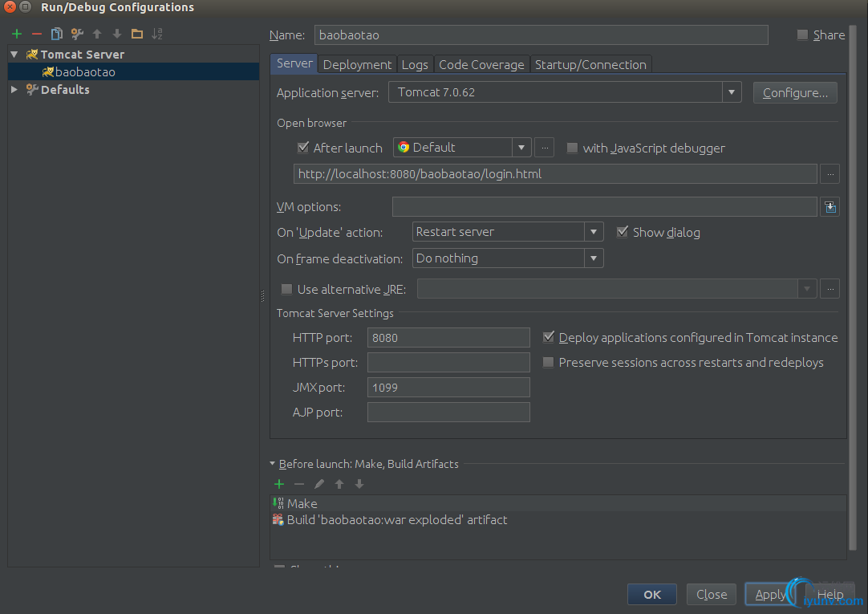This screenshot has width=868, height=614.
Task: Expand Defaults tree node arrow
Action: (x=14, y=89)
